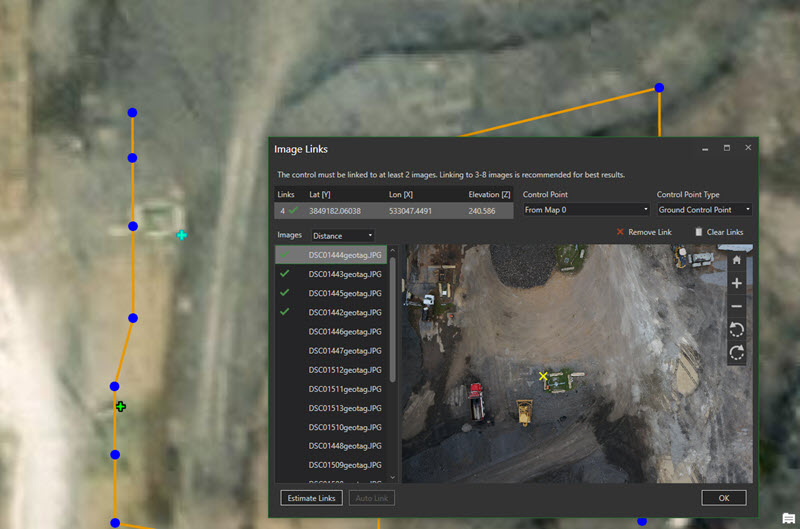The height and width of the screenshot is (529, 800).
Task: Select DSC01512geotag.JPG in image list
Action: pos(331,370)
